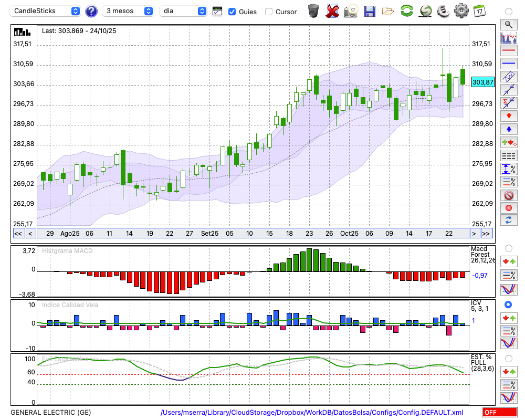Jump to chart end with >> button
This screenshot has height=420, width=525.
486,234
